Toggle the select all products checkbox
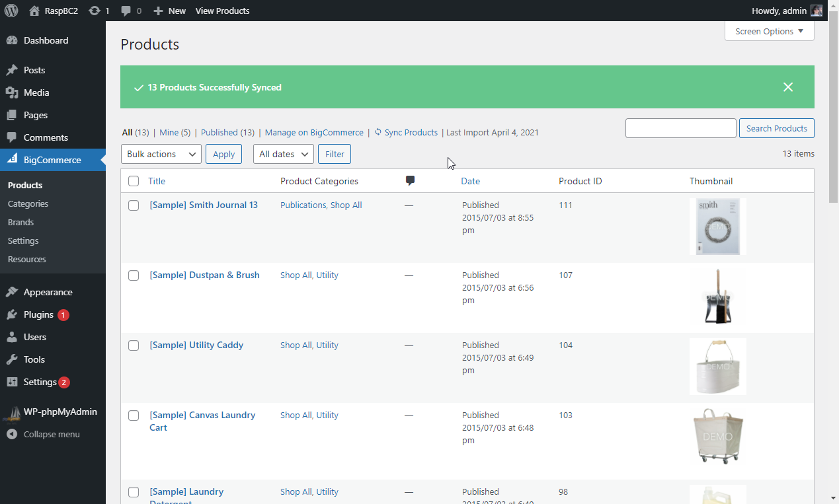This screenshot has height=504, width=839. (134, 181)
